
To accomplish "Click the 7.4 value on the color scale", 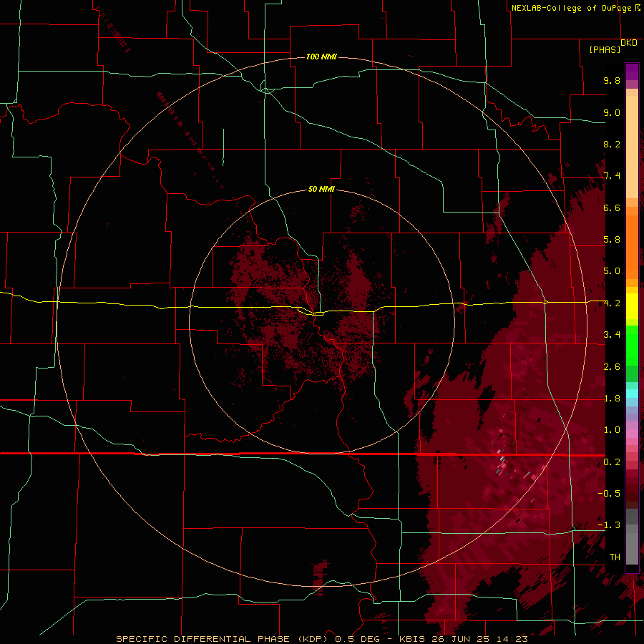I will 612,176.
